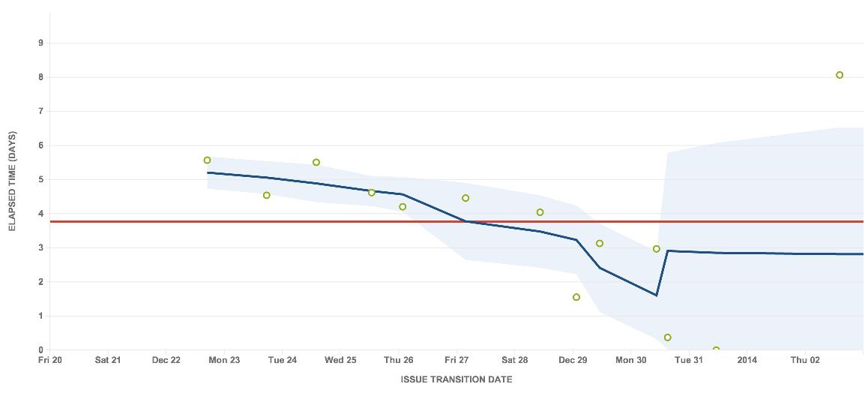This screenshot has height=393, width=868.
Task: Click the 'ISSUE TRANSITION DATE' axis title
Action: pos(456,380)
